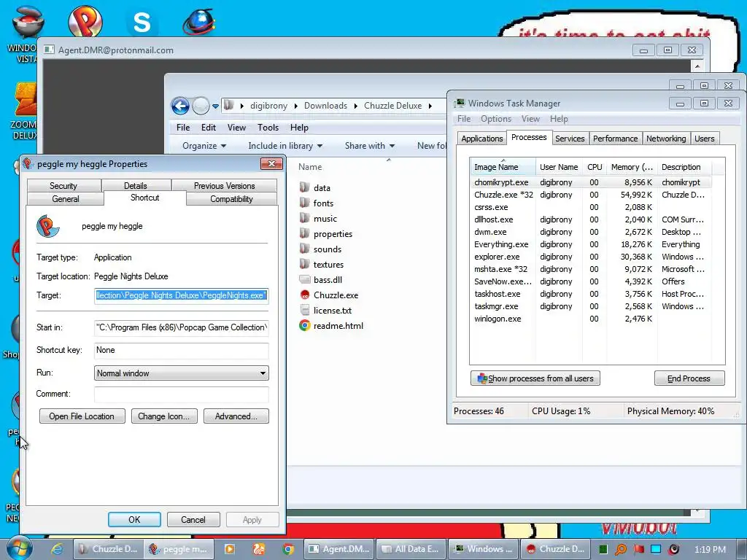
Task: Select the properties folder icon
Action: point(305,233)
